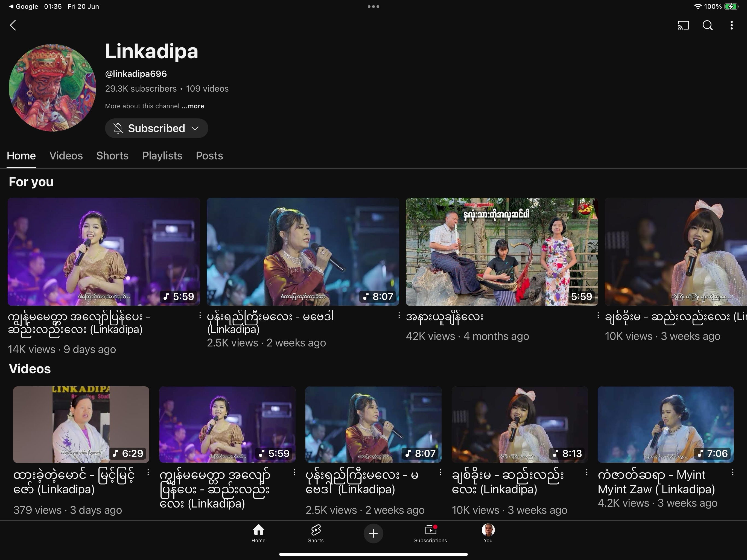This screenshot has width=747, height=560.
Task: Open options for Myint Myint Zaw video
Action: point(733,473)
